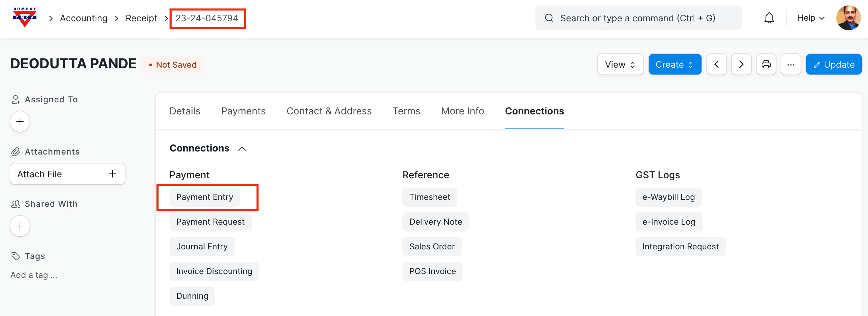The height and width of the screenshot is (316, 868).
Task: Click the search command bar
Action: tap(638, 18)
